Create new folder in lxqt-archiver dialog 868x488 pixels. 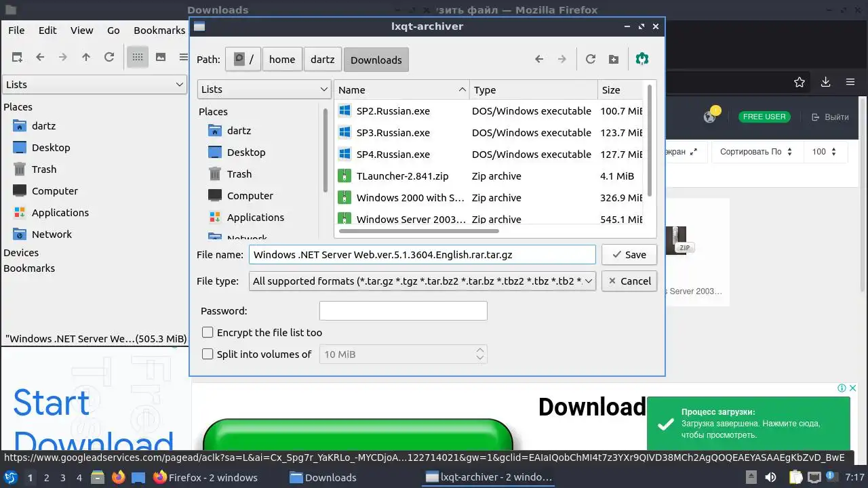point(614,60)
